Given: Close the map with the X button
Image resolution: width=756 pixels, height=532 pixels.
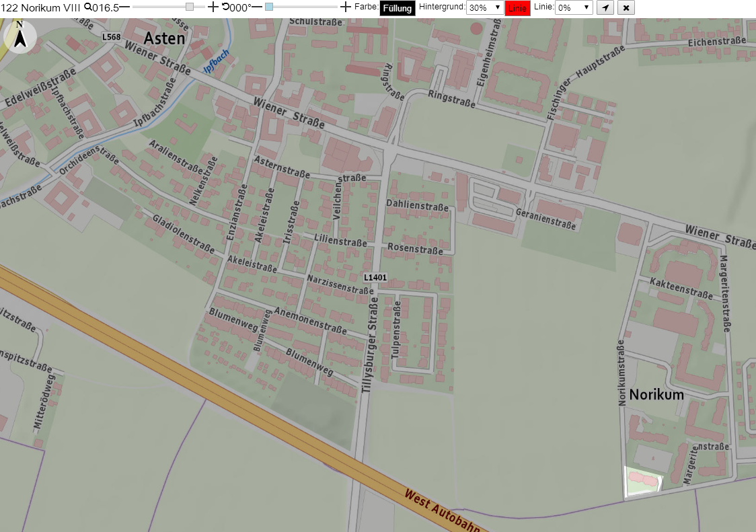Looking at the screenshot, I should 626,7.
